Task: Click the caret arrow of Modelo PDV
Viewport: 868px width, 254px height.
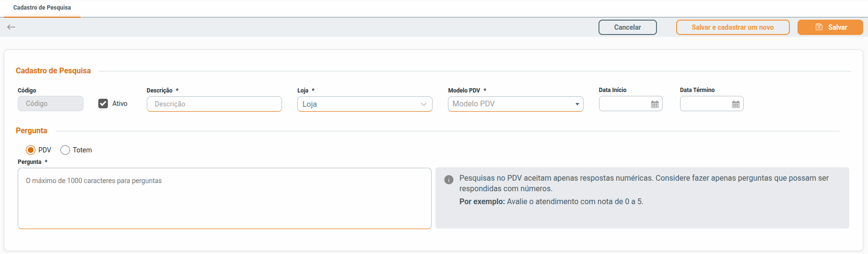Action: point(577,104)
